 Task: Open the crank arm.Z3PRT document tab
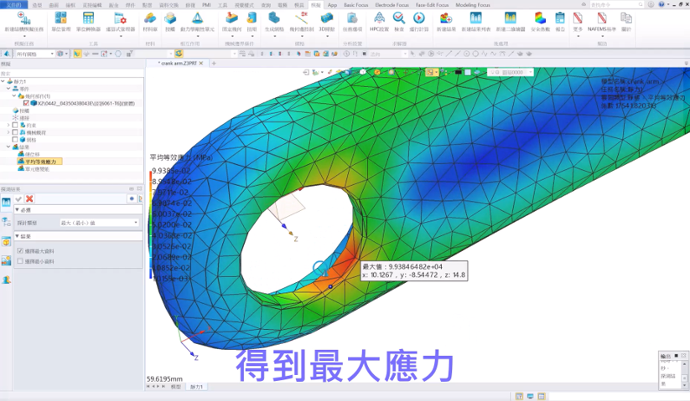(x=178, y=63)
